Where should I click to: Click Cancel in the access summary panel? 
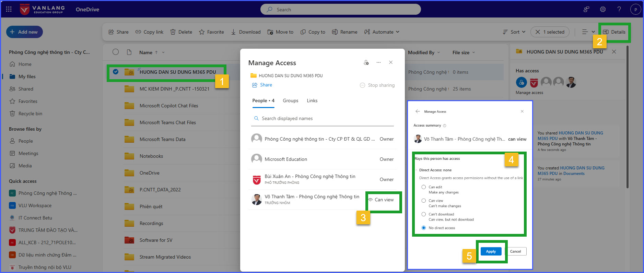click(515, 251)
